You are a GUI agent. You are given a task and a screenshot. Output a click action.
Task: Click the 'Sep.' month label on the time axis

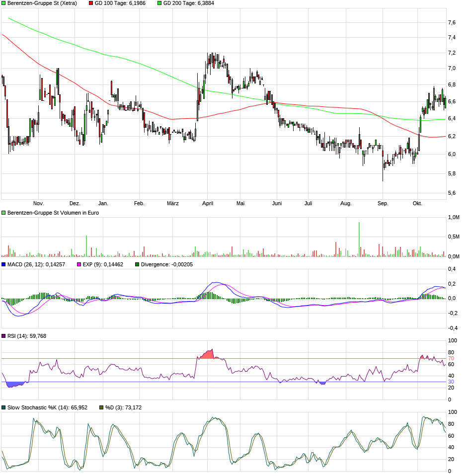pos(383,203)
